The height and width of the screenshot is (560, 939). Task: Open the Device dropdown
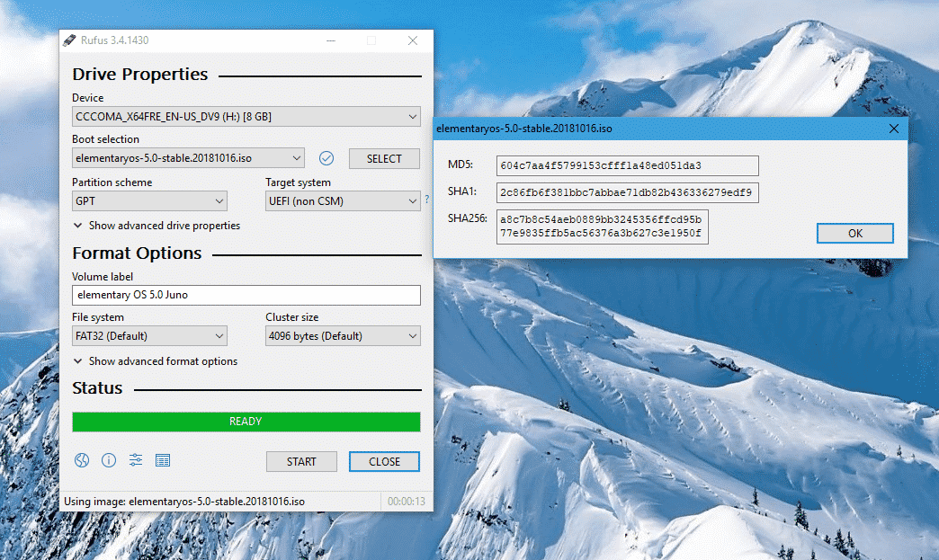(246, 117)
